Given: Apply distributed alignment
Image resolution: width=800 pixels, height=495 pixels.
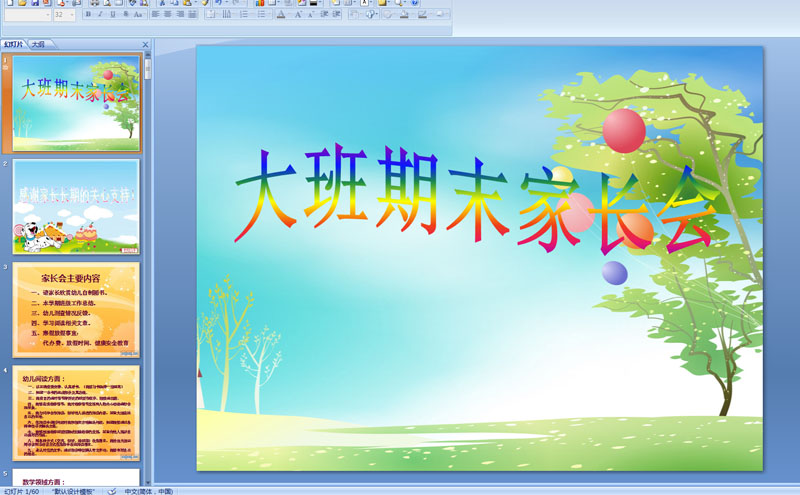Looking at the screenshot, I should pyautogui.click(x=192, y=14).
